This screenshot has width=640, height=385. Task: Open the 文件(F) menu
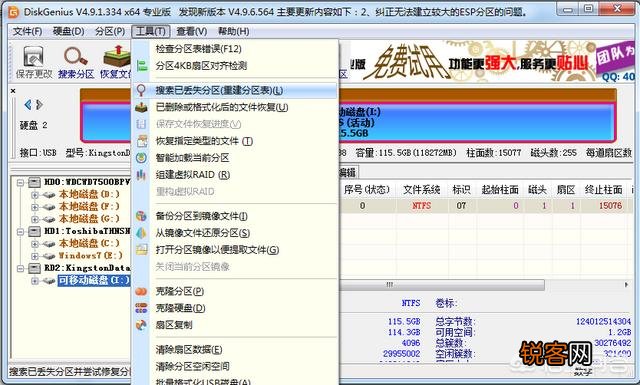click(x=28, y=31)
